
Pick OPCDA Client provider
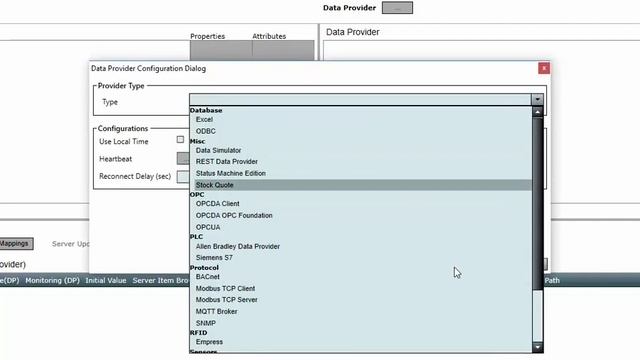tap(218, 204)
